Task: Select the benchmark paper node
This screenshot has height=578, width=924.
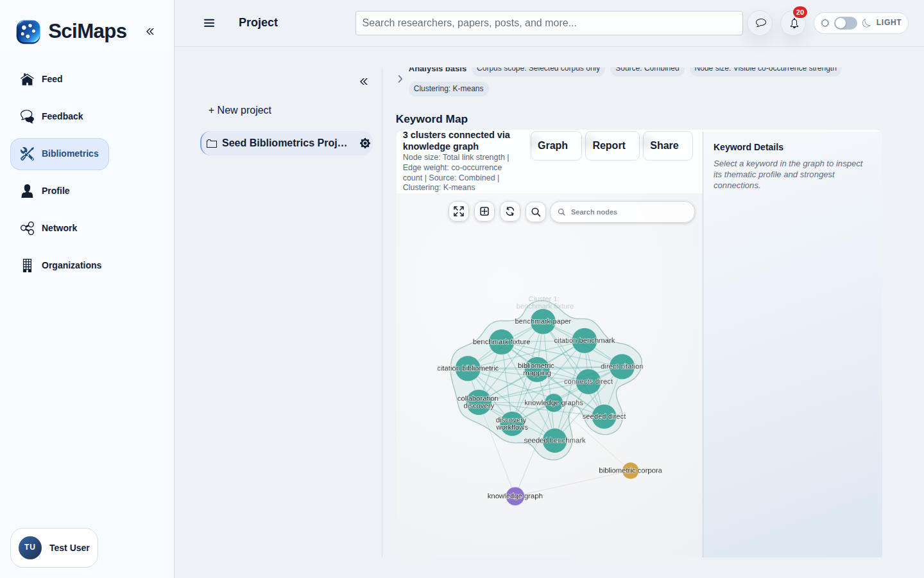Action: tap(543, 321)
